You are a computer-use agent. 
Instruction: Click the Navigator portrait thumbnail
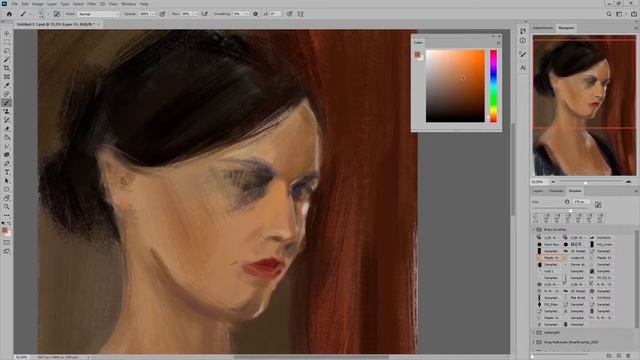(x=584, y=105)
